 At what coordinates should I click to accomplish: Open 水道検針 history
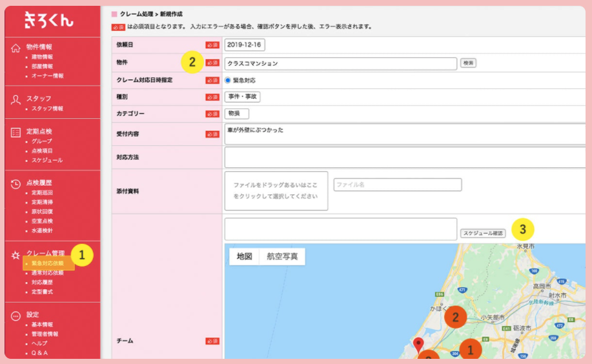coord(43,230)
